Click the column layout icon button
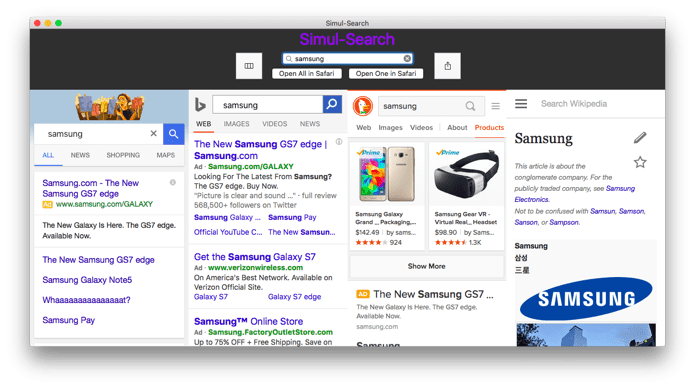The width and height of the screenshot is (695, 389). [249, 66]
